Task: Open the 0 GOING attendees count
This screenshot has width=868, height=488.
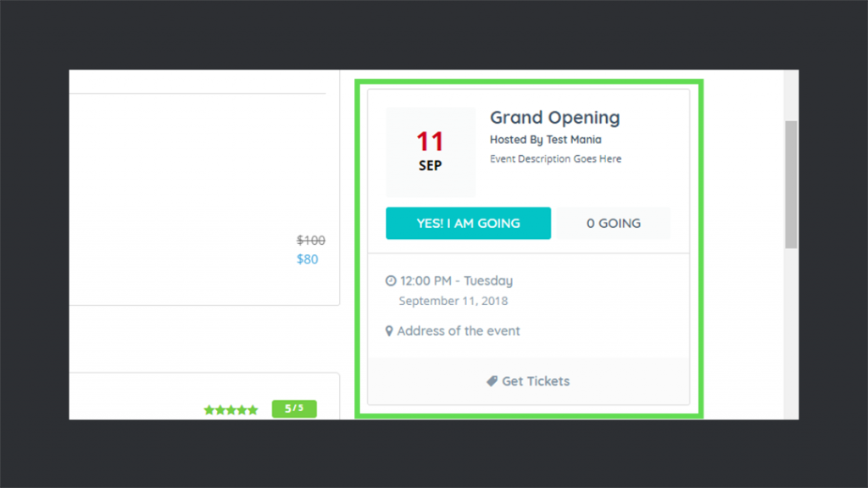Action: click(x=614, y=223)
